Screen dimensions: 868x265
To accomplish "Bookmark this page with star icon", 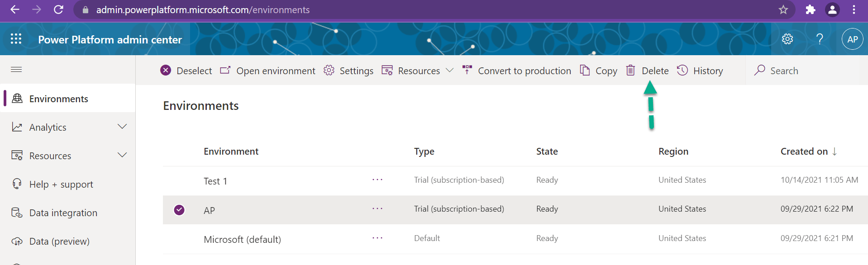I will pyautogui.click(x=783, y=9).
